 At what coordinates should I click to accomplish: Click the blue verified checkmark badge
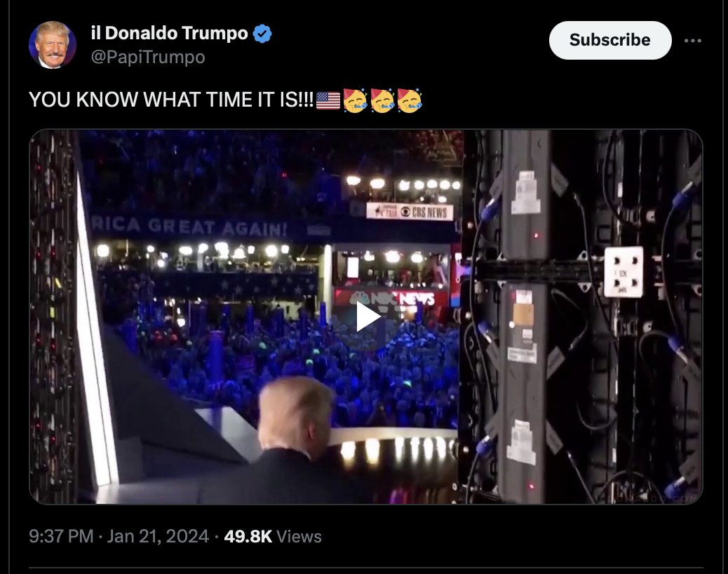click(262, 34)
